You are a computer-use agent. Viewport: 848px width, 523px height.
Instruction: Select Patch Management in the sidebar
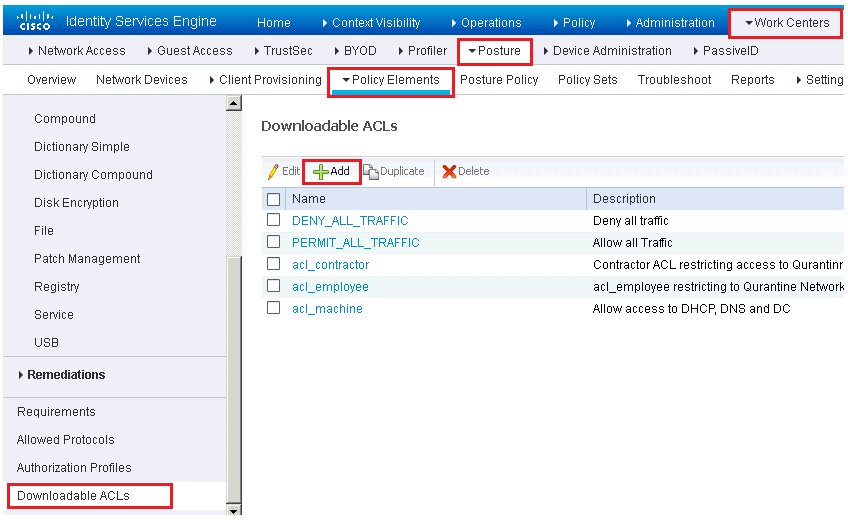coord(87,259)
